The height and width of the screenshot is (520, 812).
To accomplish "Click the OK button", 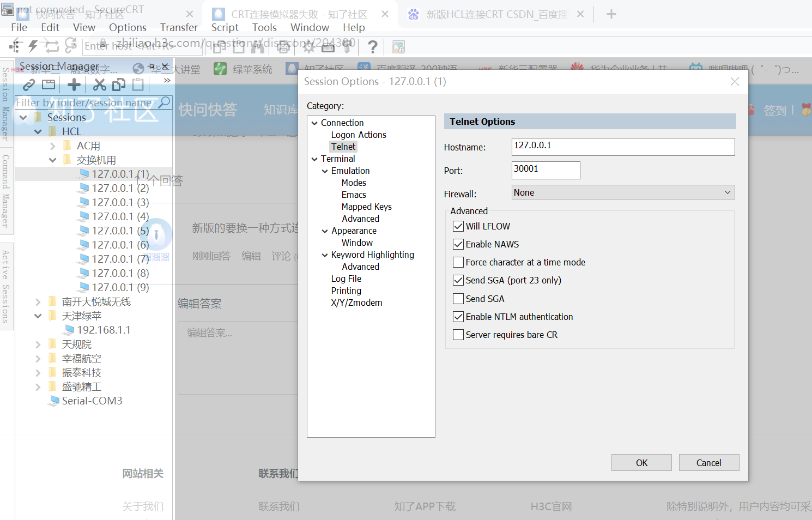I will pyautogui.click(x=641, y=463).
